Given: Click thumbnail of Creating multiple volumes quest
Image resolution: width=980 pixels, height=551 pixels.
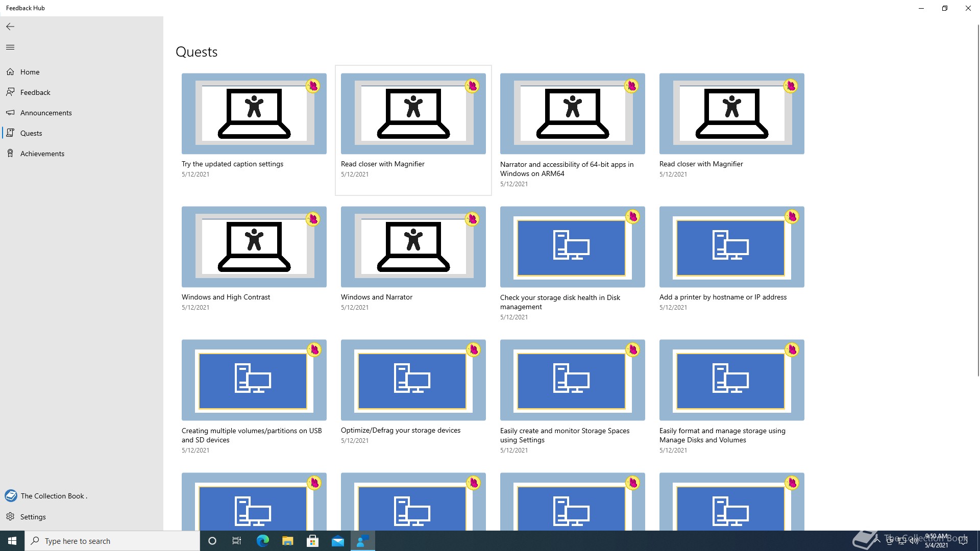Looking at the screenshot, I should [x=254, y=380].
